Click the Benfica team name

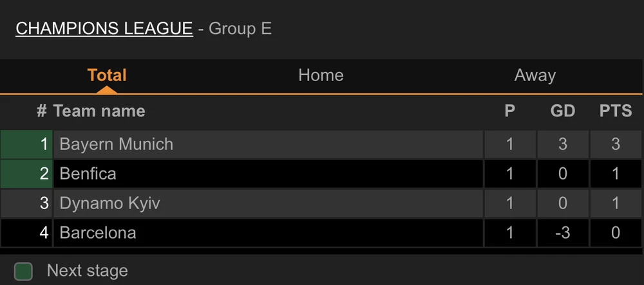click(x=88, y=173)
